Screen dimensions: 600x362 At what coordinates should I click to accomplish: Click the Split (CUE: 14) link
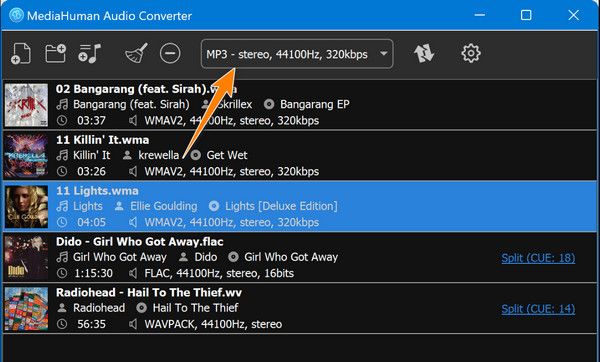point(538,309)
